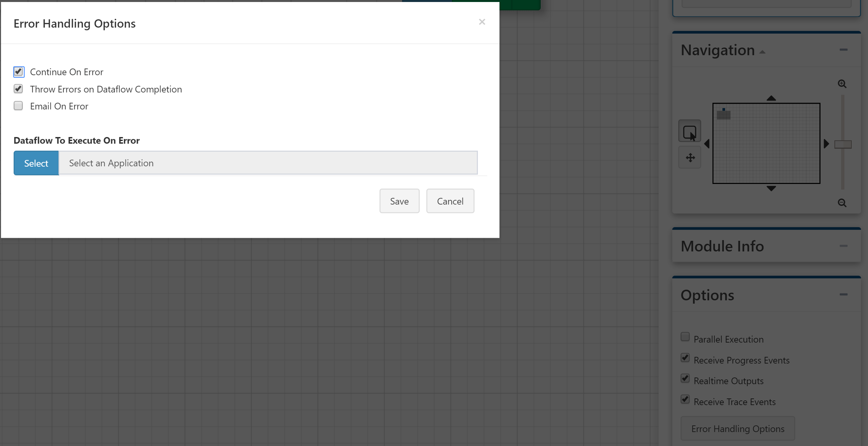
Task: Collapse the Module Info panel
Action: 843,246
